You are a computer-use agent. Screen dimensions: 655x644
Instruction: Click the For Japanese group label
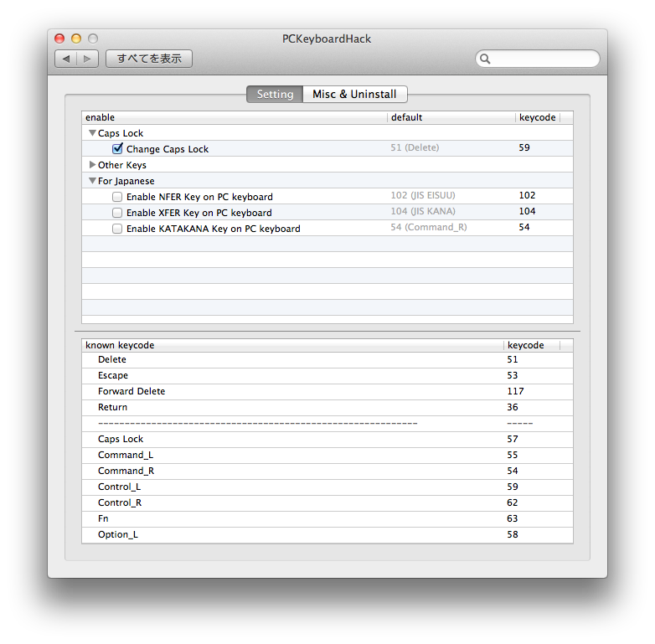[126, 181]
